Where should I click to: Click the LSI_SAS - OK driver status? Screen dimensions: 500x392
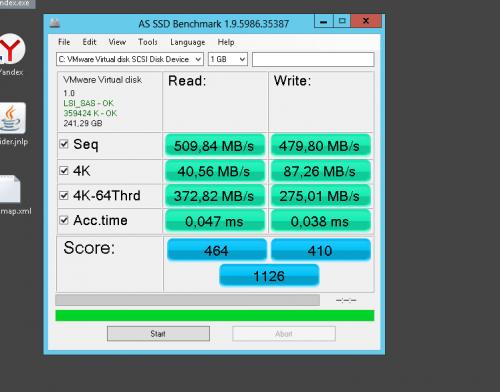(x=89, y=103)
